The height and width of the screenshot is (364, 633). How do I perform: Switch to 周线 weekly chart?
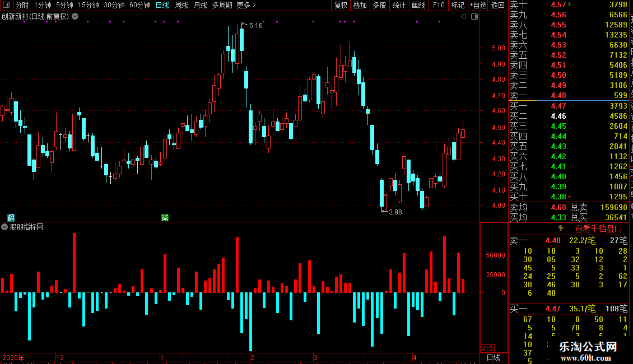pos(181,5)
